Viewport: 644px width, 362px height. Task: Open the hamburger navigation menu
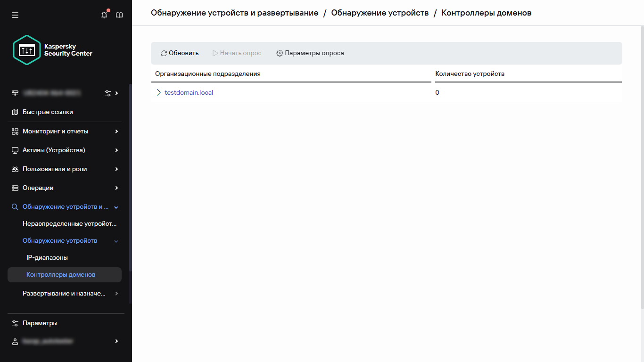pyautogui.click(x=15, y=15)
